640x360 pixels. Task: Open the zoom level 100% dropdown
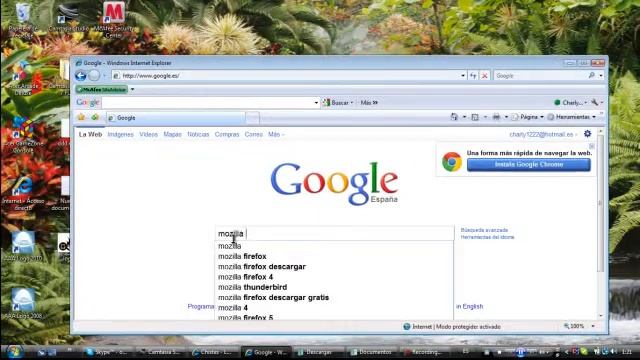click(x=593, y=326)
